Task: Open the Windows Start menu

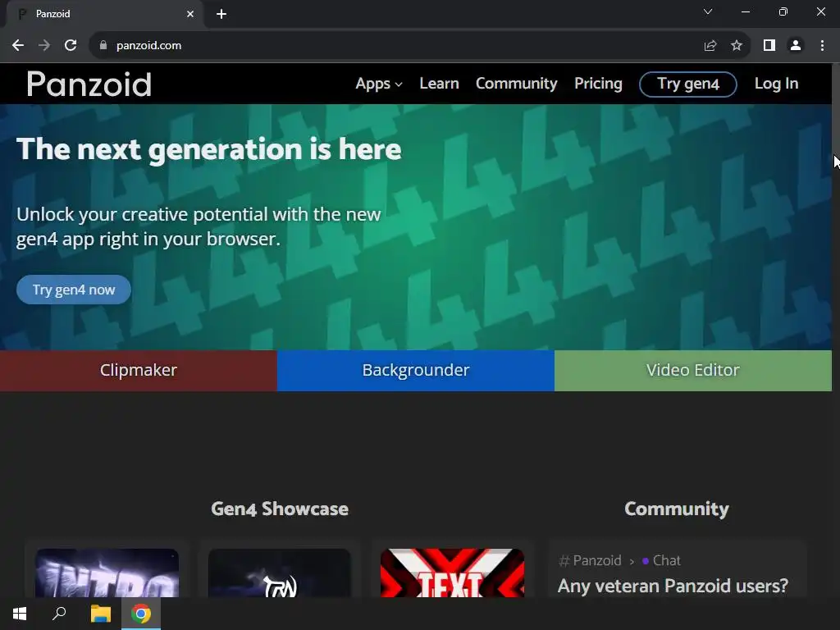Action: pyautogui.click(x=20, y=614)
